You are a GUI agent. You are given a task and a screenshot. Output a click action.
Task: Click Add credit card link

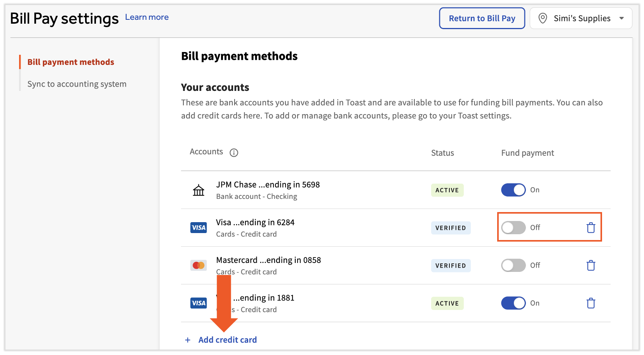[227, 340]
